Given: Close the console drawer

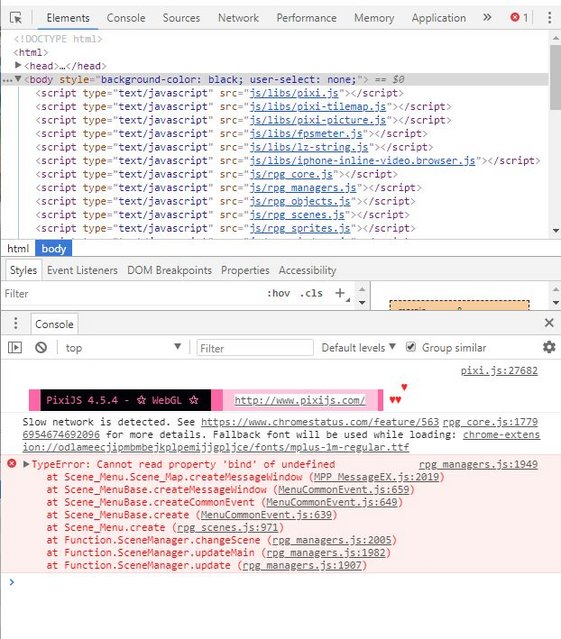Looking at the screenshot, I should click(549, 323).
